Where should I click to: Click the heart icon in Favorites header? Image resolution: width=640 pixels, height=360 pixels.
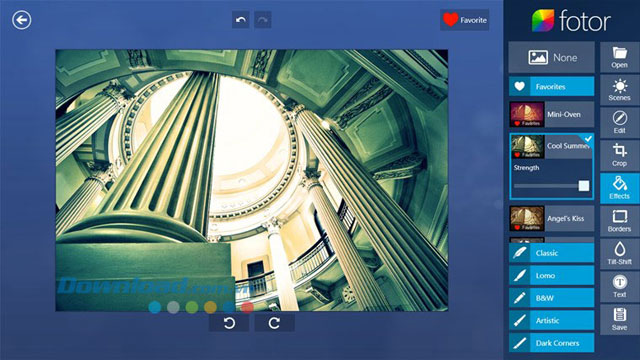[520, 87]
